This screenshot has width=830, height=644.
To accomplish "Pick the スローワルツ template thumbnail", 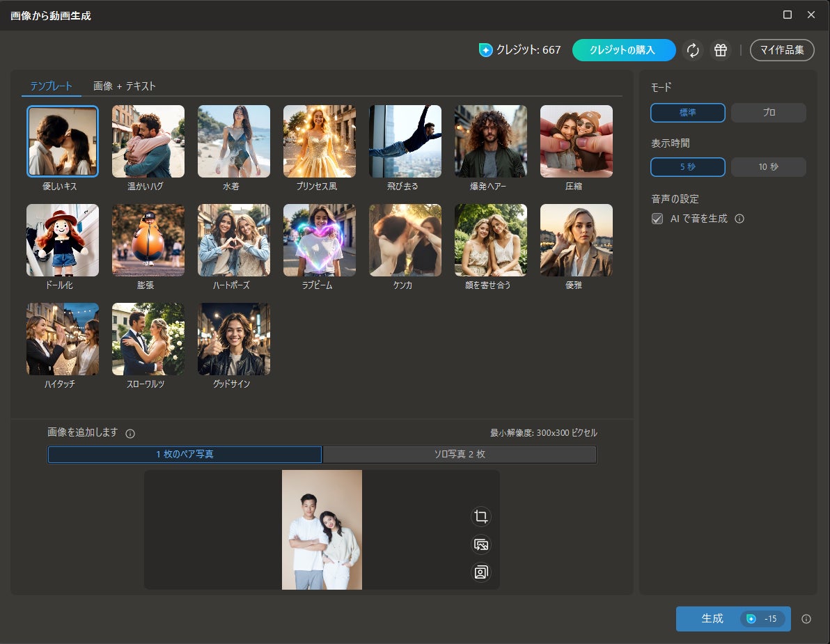I will [148, 339].
